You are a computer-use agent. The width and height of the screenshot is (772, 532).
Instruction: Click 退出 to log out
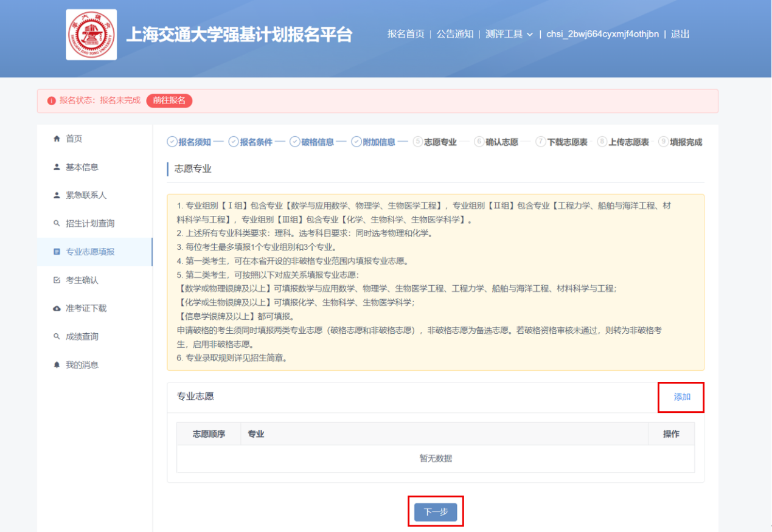tap(680, 34)
